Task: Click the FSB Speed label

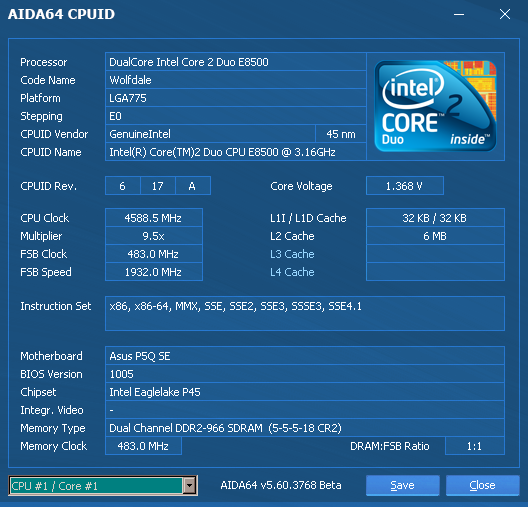Action: point(46,272)
